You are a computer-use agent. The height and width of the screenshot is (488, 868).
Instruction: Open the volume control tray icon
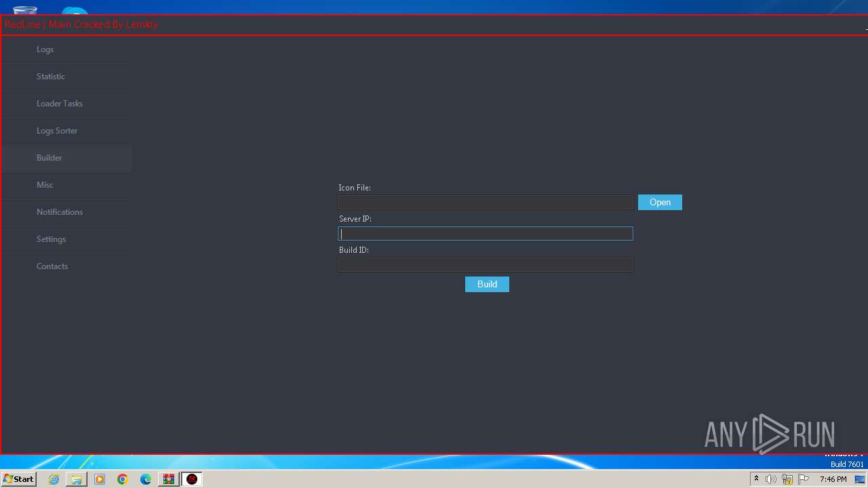point(771,479)
